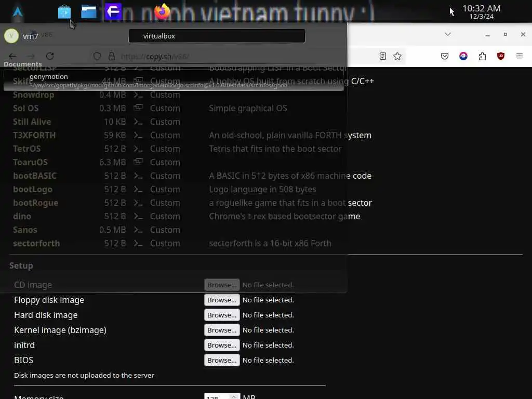Viewport: 532px width, 399px height.
Task: Open the file manager panel icon
Action: click(x=89, y=12)
